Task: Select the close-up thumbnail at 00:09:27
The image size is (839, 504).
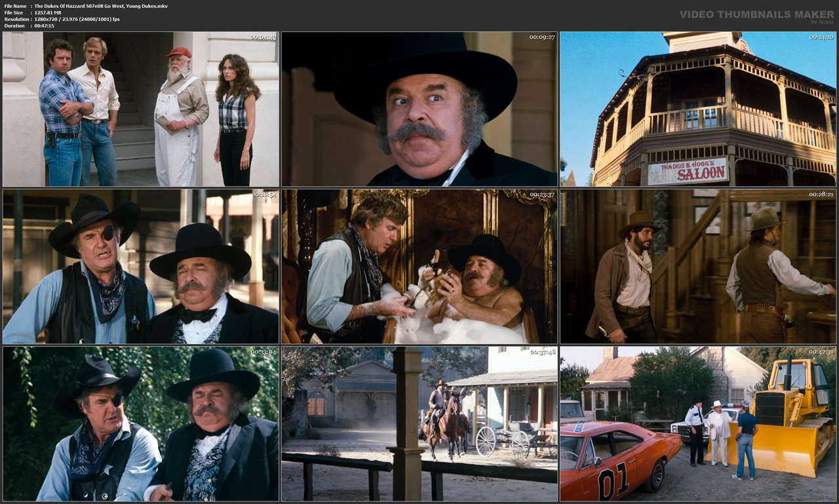Action: tap(419, 109)
